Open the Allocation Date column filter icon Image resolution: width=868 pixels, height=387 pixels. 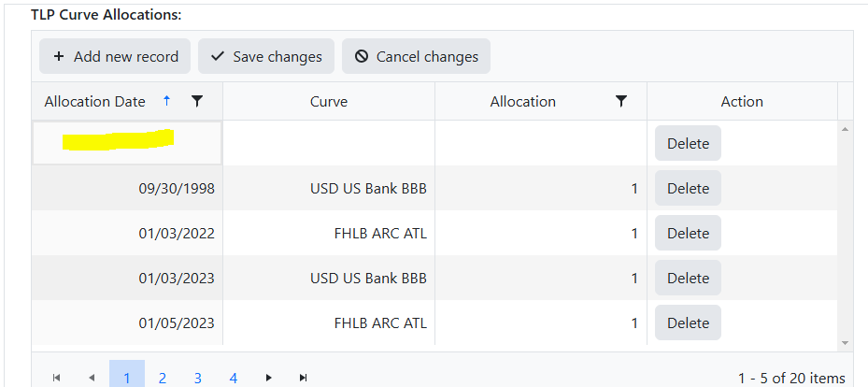click(197, 101)
